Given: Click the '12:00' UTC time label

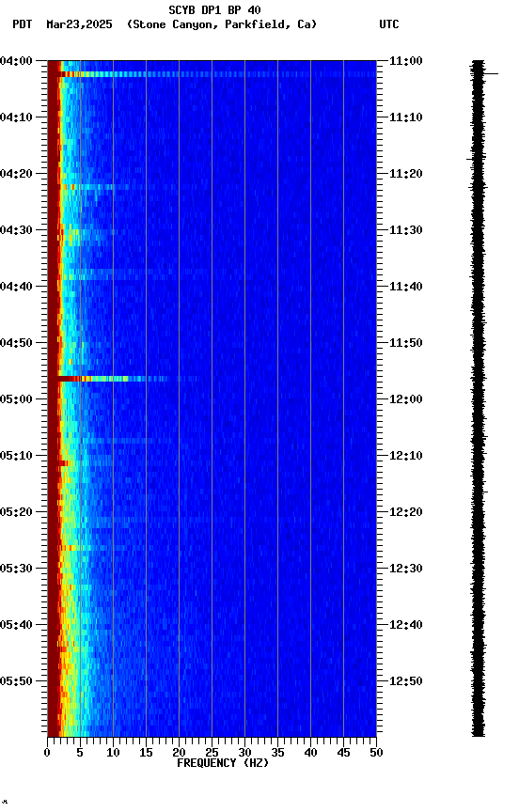Looking at the screenshot, I should pyautogui.click(x=406, y=399).
